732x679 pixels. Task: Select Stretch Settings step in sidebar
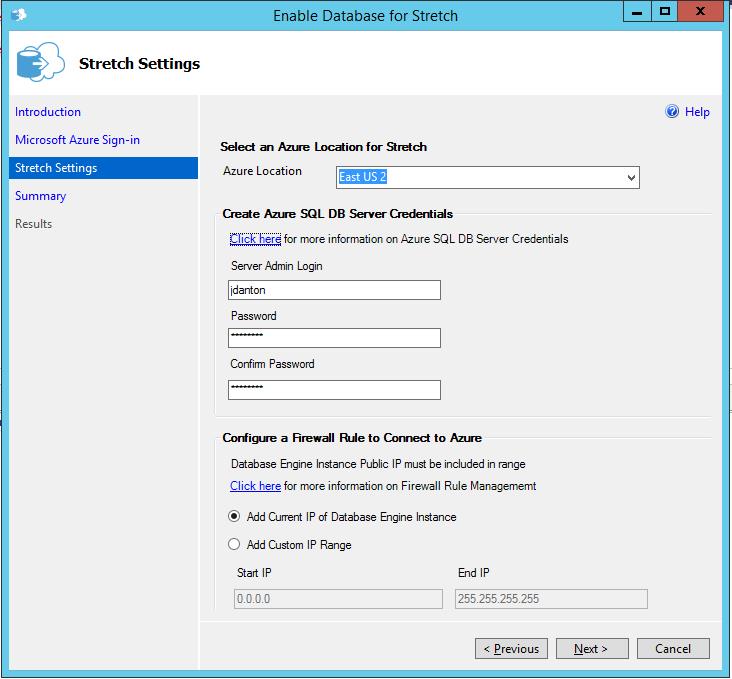pos(103,168)
